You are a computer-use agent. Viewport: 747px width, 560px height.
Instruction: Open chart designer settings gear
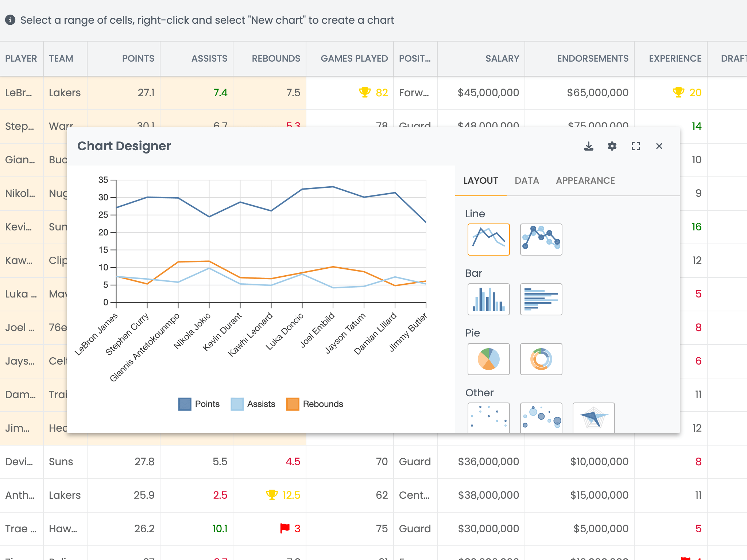[x=612, y=146]
